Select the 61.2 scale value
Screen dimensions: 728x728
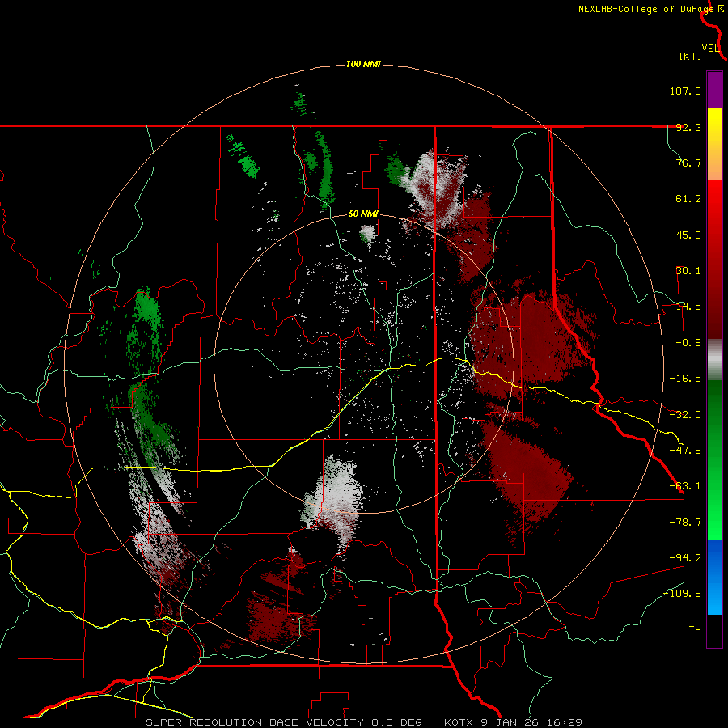tap(688, 199)
